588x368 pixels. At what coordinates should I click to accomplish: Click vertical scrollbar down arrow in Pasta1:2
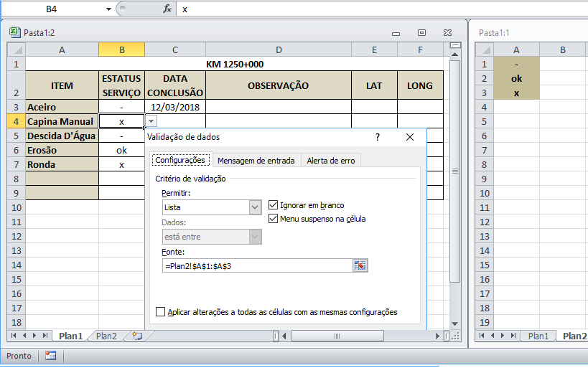click(x=455, y=324)
